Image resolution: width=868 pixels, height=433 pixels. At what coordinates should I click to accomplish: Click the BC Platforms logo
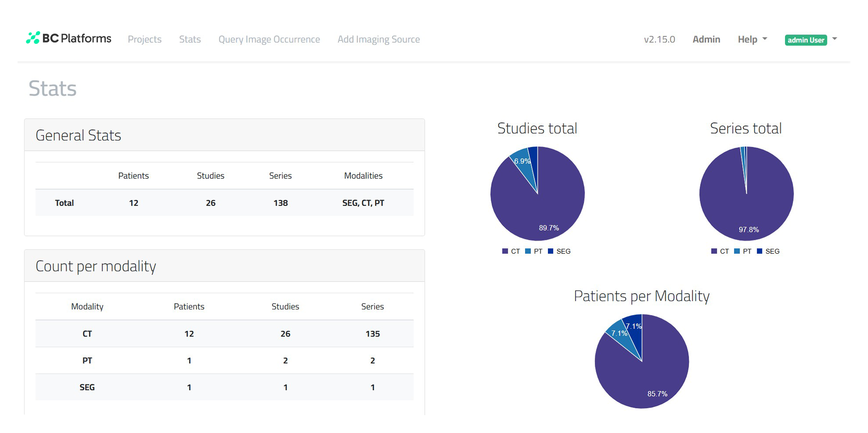pyautogui.click(x=69, y=39)
